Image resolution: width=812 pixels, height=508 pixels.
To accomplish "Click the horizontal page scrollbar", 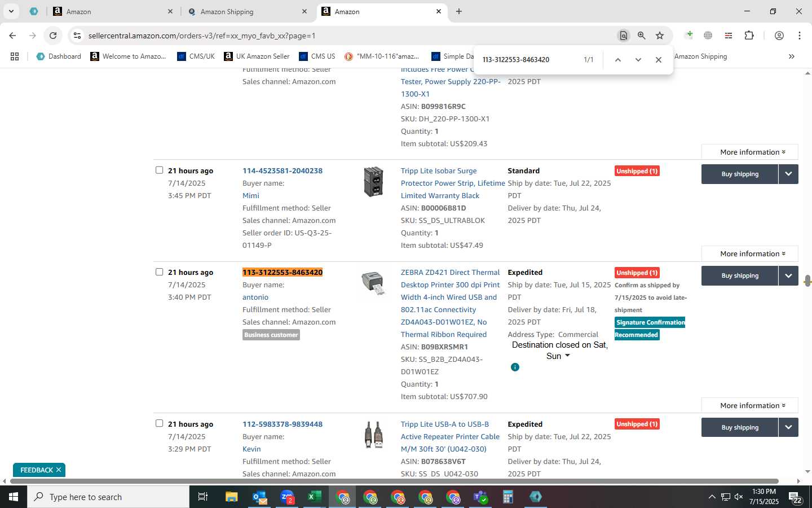I will (x=395, y=481).
